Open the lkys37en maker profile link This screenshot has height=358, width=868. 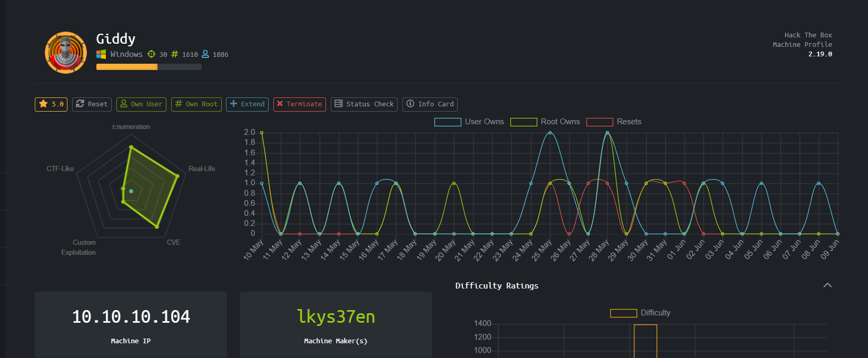point(336,317)
